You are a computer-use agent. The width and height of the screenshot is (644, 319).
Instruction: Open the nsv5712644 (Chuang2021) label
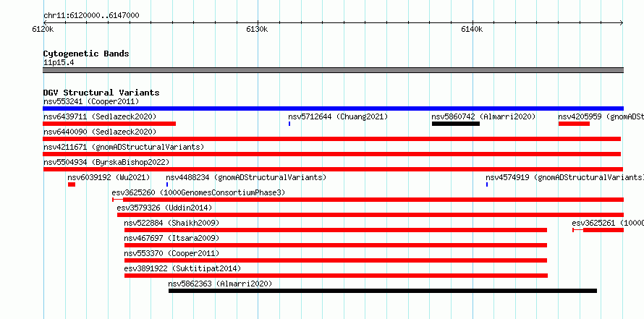point(338,116)
